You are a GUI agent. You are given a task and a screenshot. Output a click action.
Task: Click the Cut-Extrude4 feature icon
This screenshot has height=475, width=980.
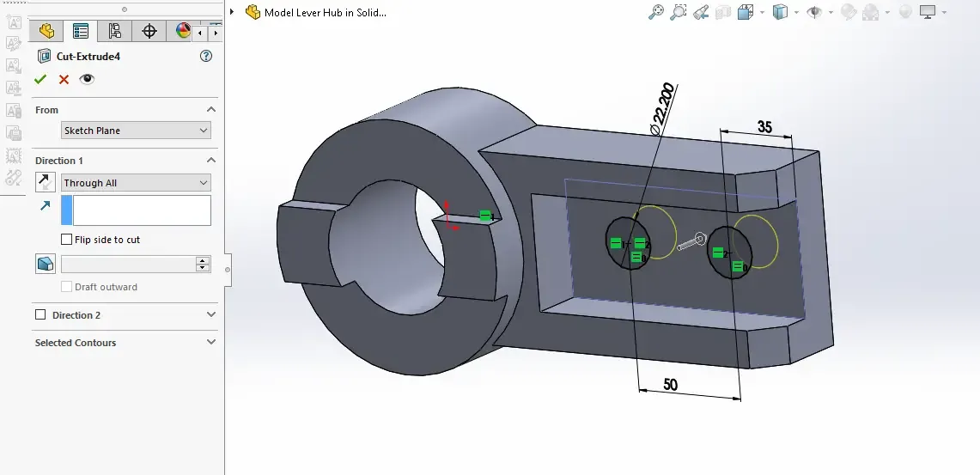pos(45,56)
